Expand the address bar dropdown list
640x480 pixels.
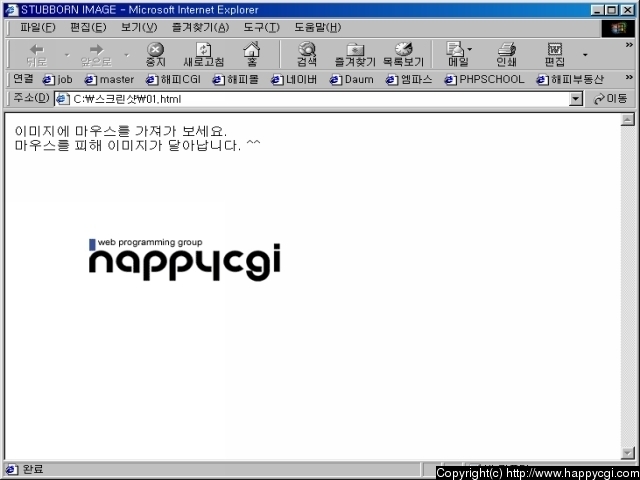point(576,99)
